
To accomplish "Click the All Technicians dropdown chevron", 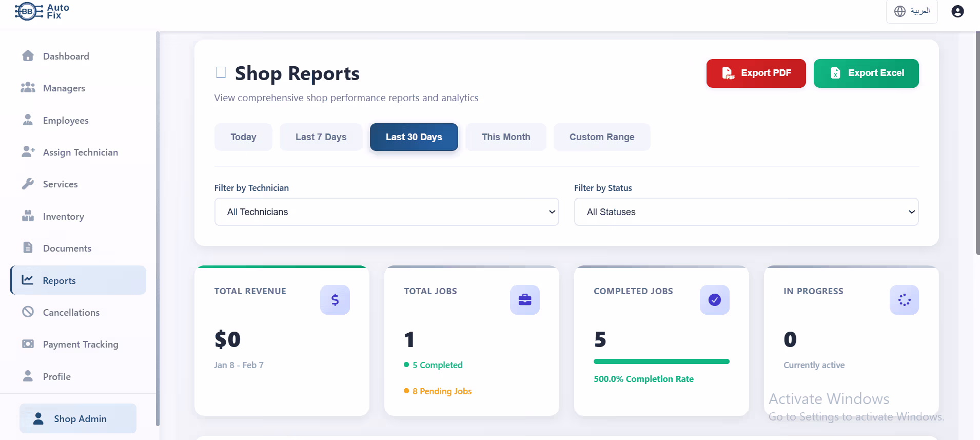I will coord(552,212).
